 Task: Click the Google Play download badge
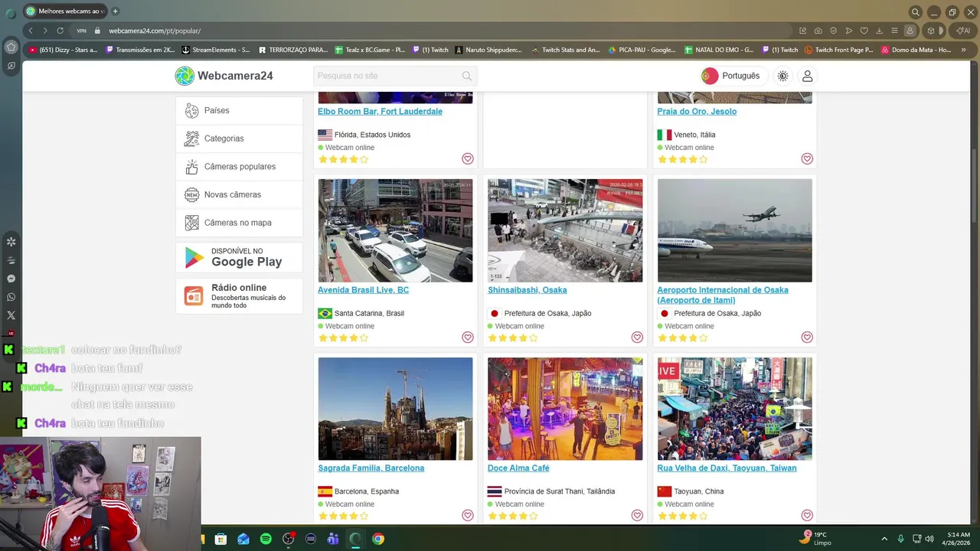pyautogui.click(x=239, y=257)
